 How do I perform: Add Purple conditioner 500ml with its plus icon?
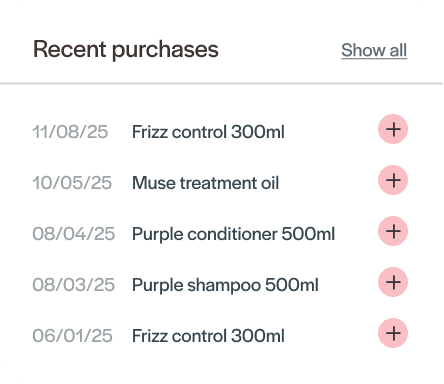[x=393, y=231]
